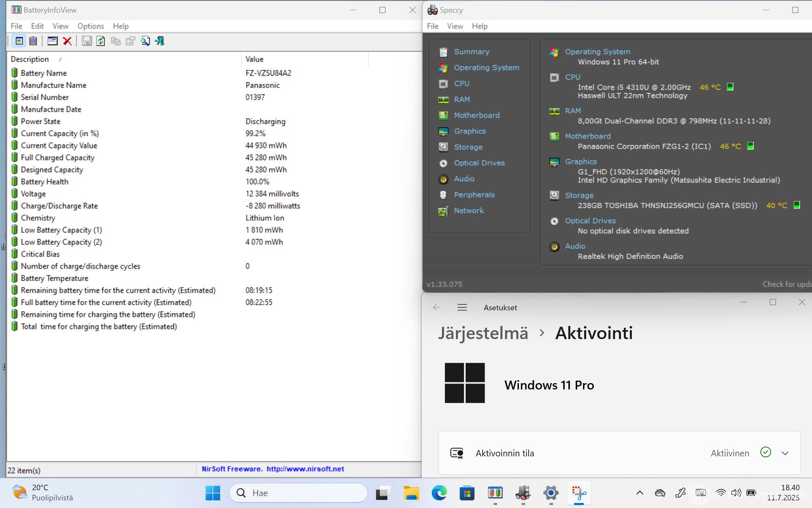The width and height of the screenshot is (812, 508).
Task: Click the Windows Start button
Action: point(213,493)
